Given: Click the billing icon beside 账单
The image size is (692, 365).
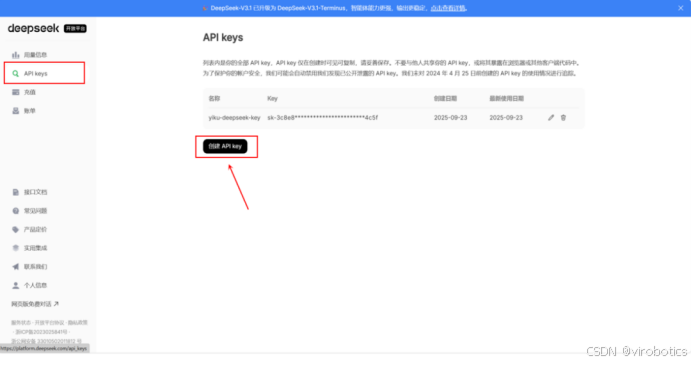Looking at the screenshot, I should point(15,111).
